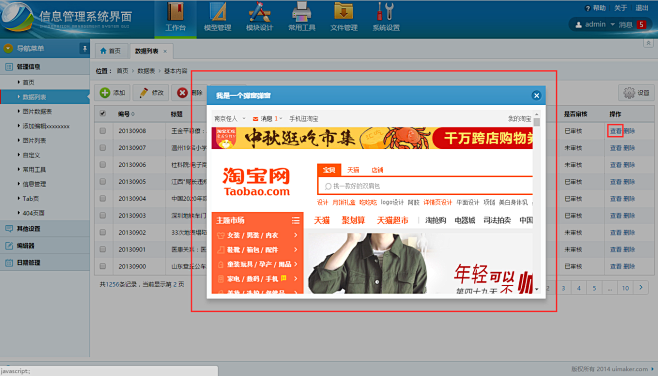Click the gear 设置 button

[x=637, y=93]
